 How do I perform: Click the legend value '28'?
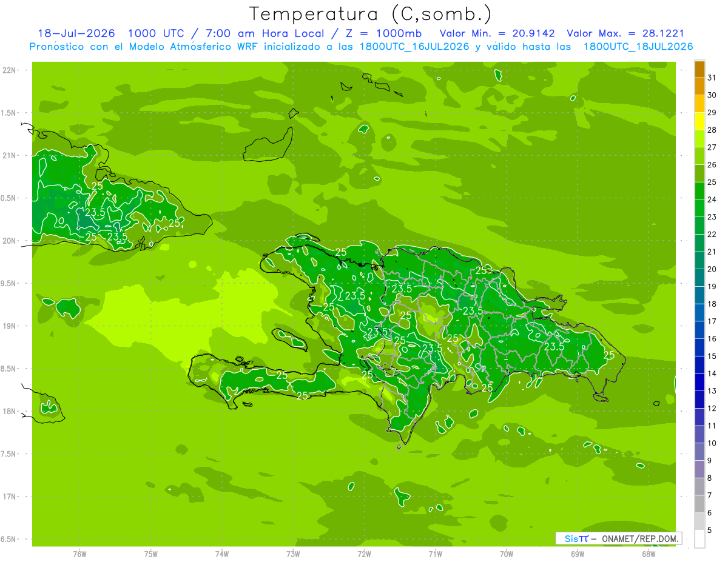coord(712,130)
